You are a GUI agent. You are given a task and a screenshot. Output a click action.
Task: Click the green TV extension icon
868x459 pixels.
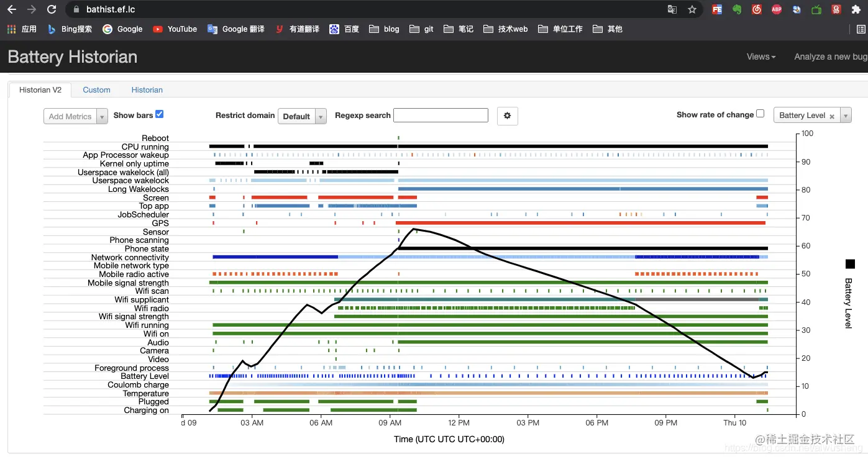click(816, 9)
